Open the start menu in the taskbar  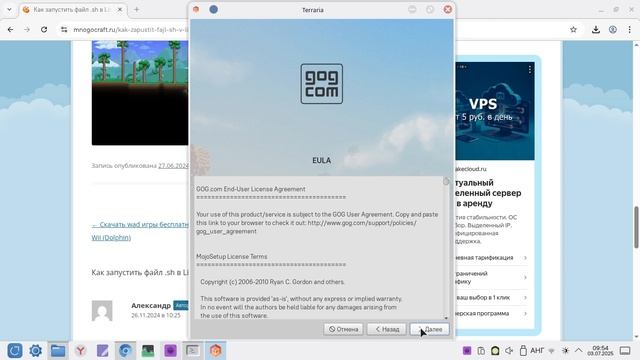point(15,351)
